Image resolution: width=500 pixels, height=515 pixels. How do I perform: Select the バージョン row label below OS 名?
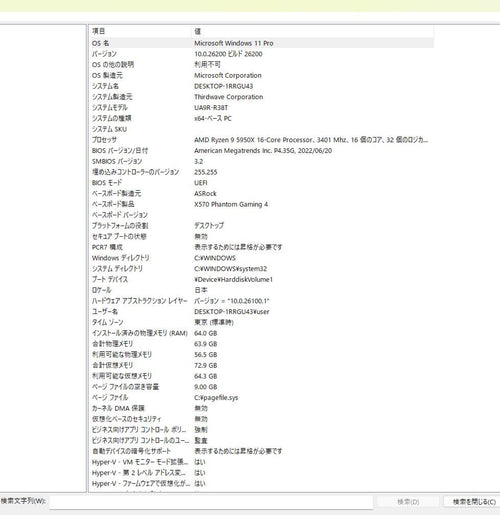coord(104,54)
